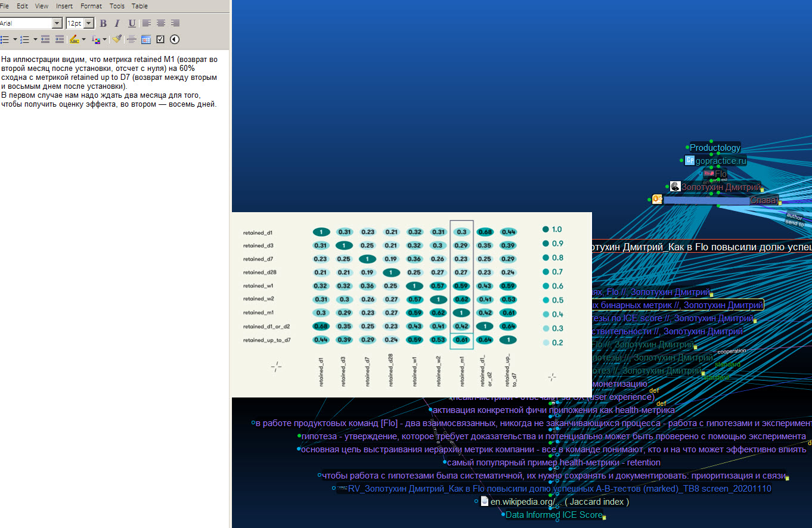812x528 pixels.
Task: Click the round left-arrow toolbar button
Action: tap(175, 39)
